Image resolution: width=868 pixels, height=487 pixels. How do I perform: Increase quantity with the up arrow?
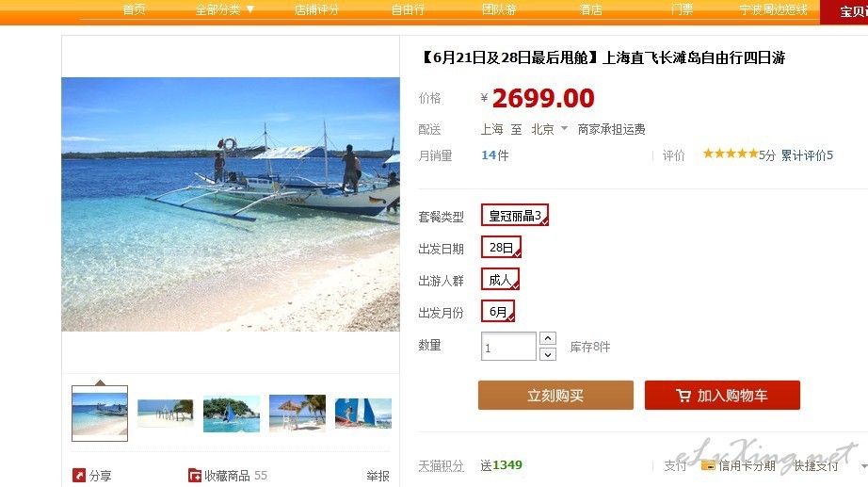(548, 338)
